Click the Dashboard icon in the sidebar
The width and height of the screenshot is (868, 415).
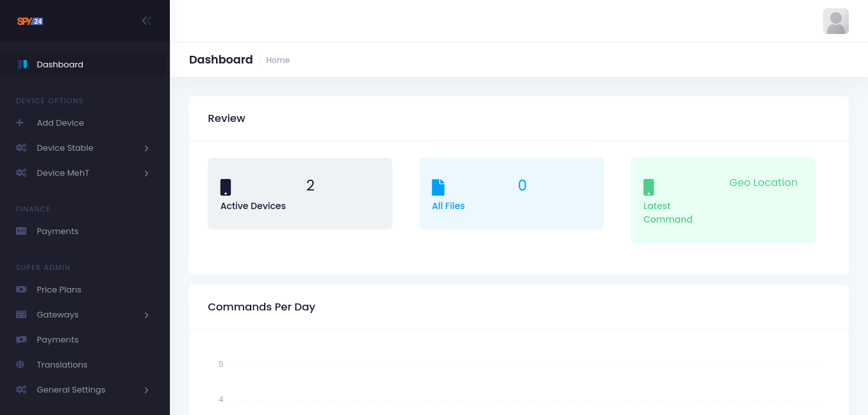[22, 64]
